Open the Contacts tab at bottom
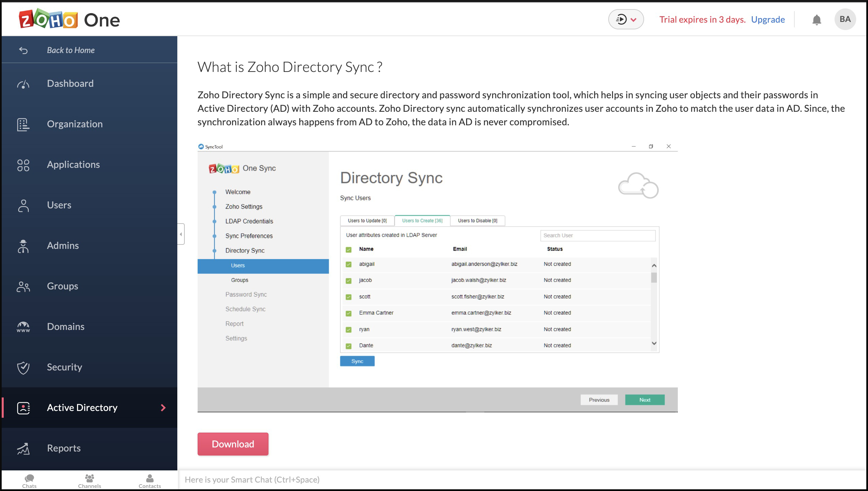Image resolution: width=868 pixels, height=491 pixels. click(150, 481)
